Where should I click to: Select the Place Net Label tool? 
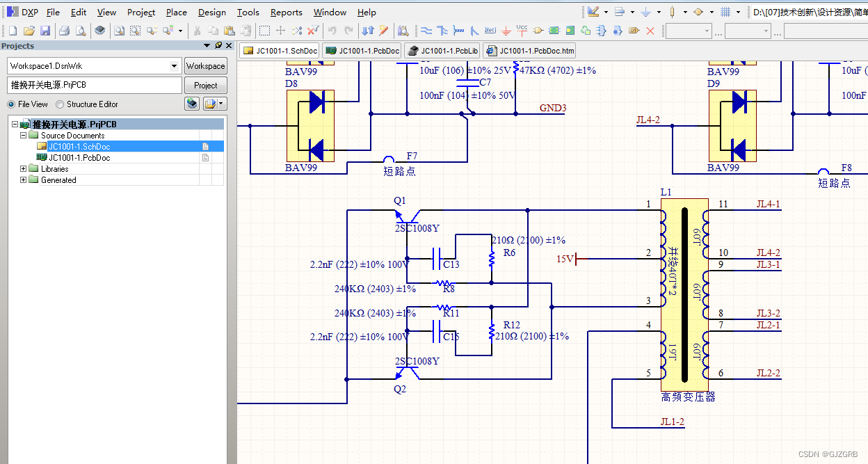pos(490,31)
